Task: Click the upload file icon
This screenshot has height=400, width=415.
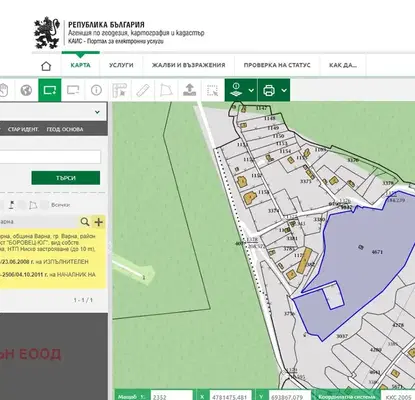Action: (189, 90)
